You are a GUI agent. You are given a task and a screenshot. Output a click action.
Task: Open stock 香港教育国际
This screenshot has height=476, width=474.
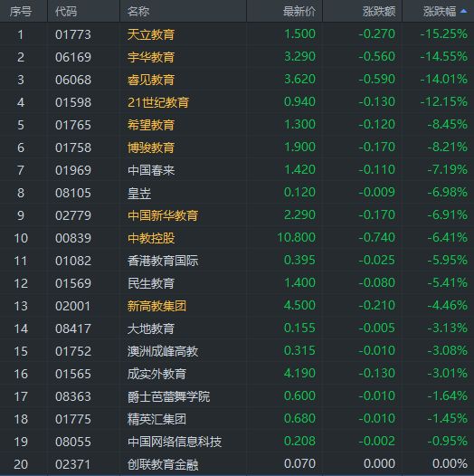tap(163, 261)
